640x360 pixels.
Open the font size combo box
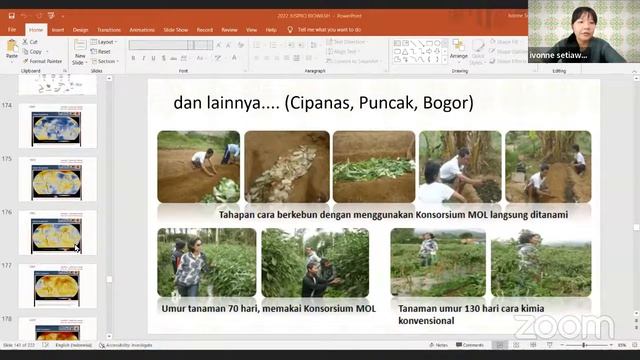pyautogui.click(x=203, y=45)
